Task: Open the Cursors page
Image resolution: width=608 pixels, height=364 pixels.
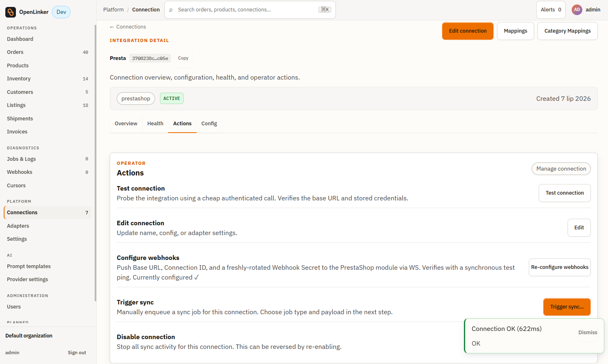Action: pyautogui.click(x=47, y=186)
